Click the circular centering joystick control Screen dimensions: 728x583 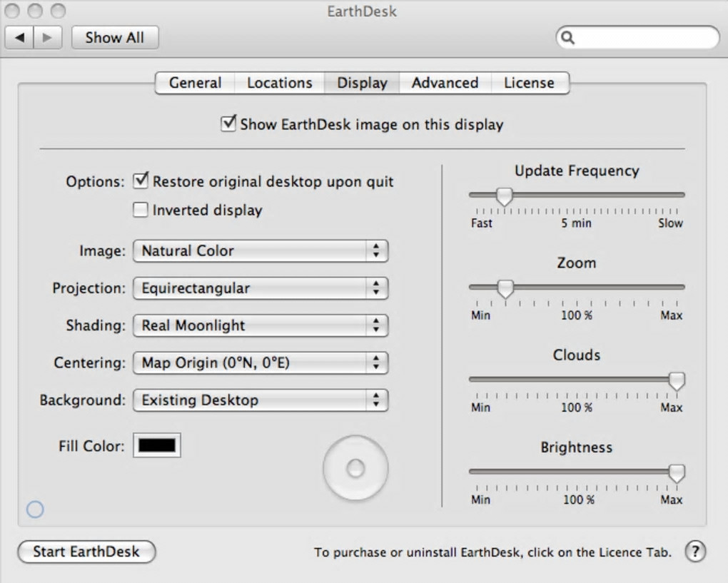(355, 469)
